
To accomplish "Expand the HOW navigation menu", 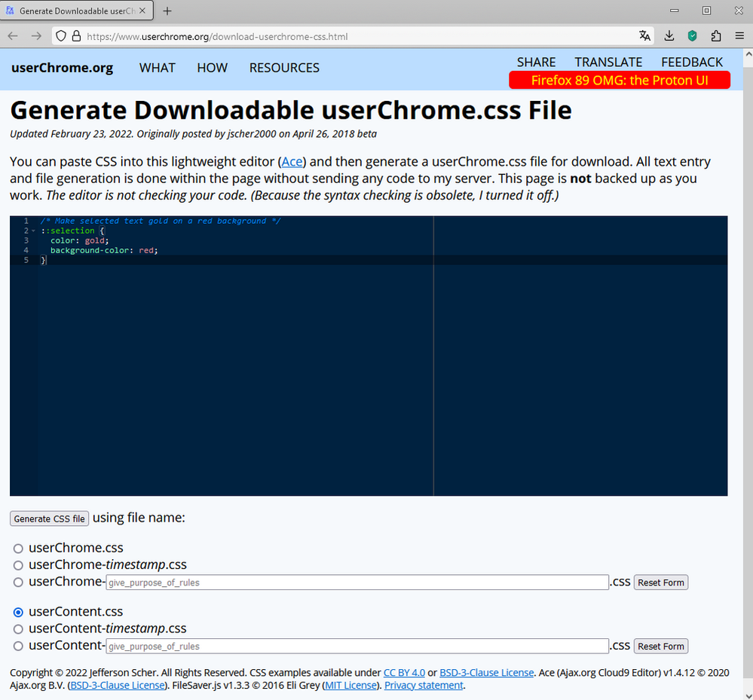I will (212, 68).
